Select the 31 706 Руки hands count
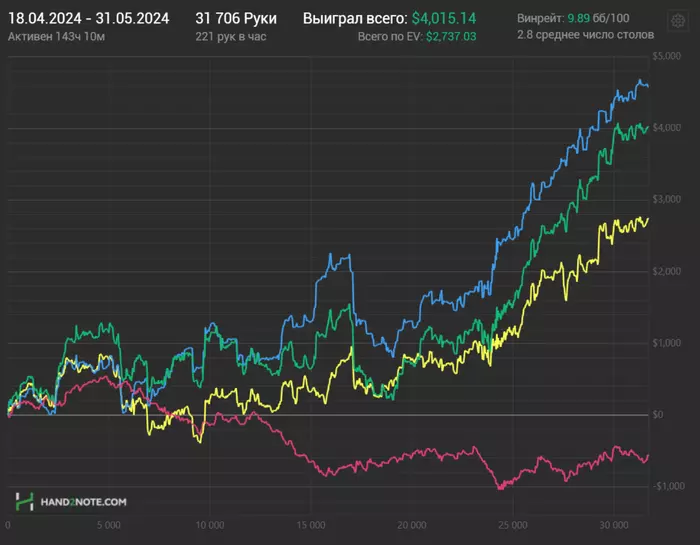 [236, 18]
